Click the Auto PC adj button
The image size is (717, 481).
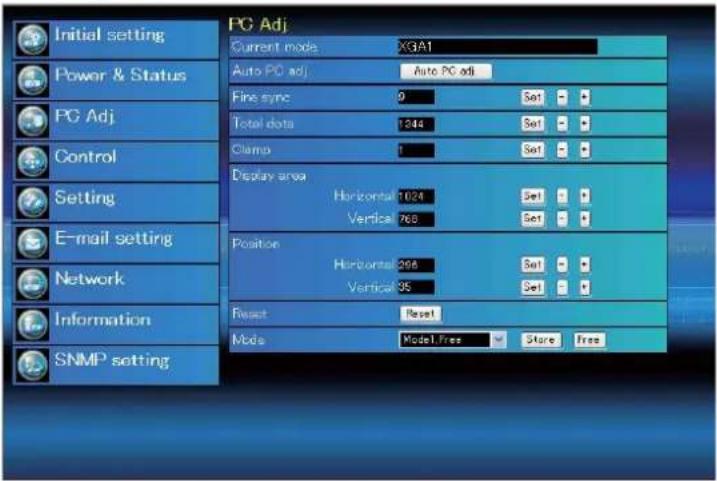[446, 71]
